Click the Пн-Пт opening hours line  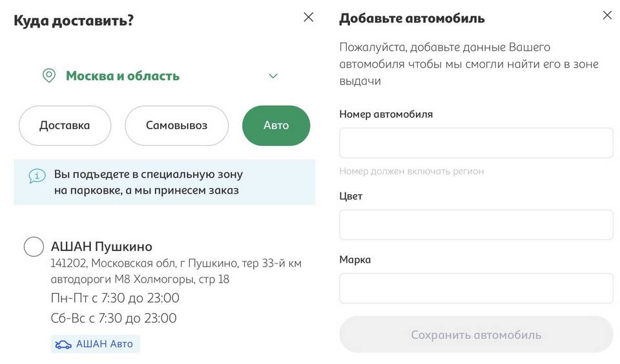(115, 298)
